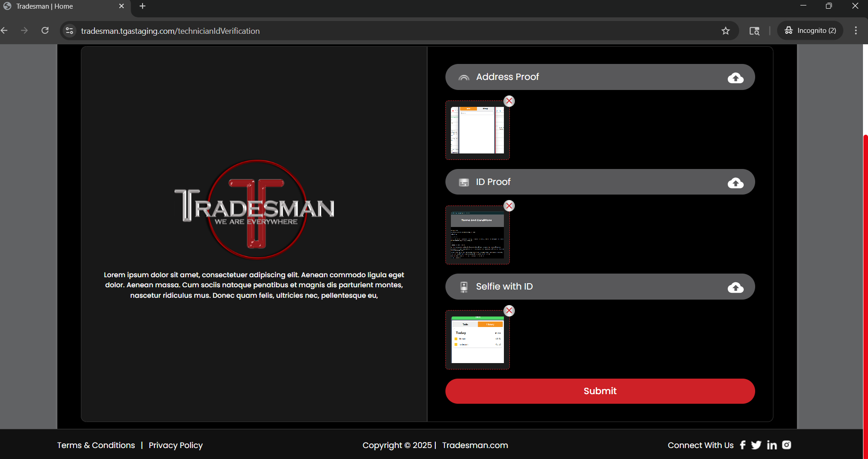Open the Privacy Policy link

coord(175,445)
